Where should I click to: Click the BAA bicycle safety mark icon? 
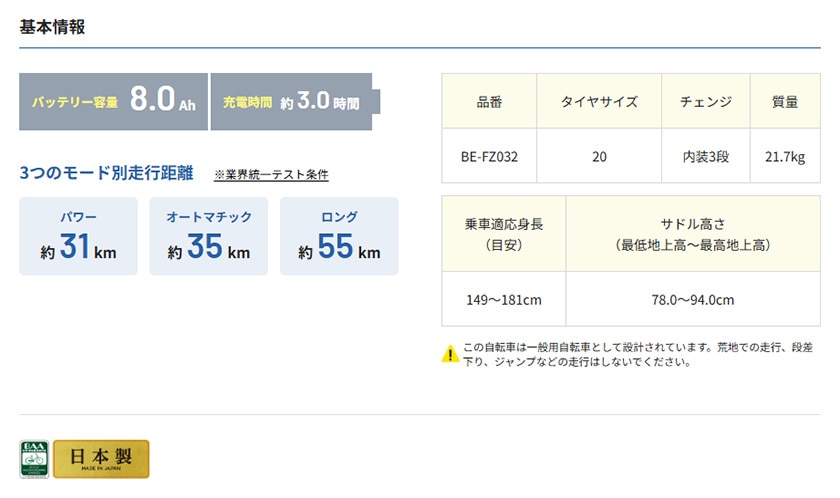pyautogui.click(x=34, y=458)
